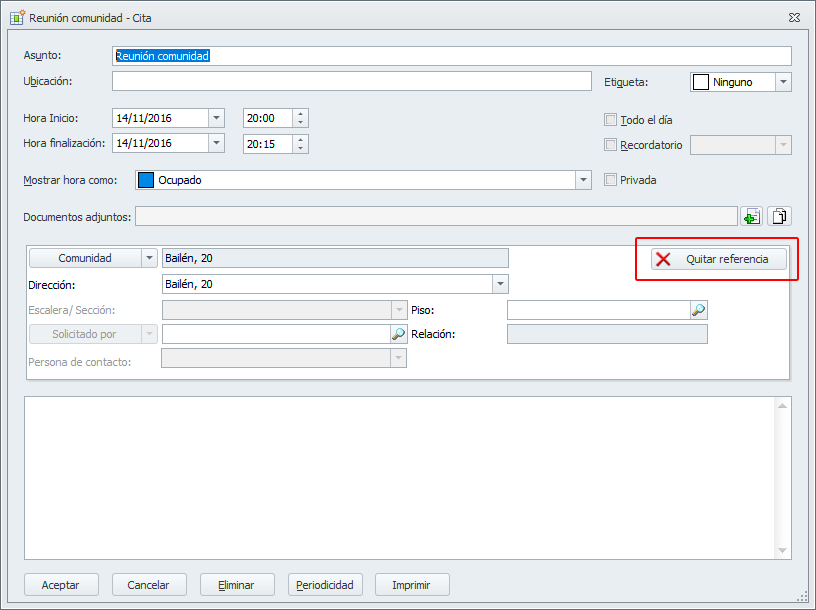Click the notes scrollbar up arrow
The image size is (816, 610).
click(x=782, y=405)
